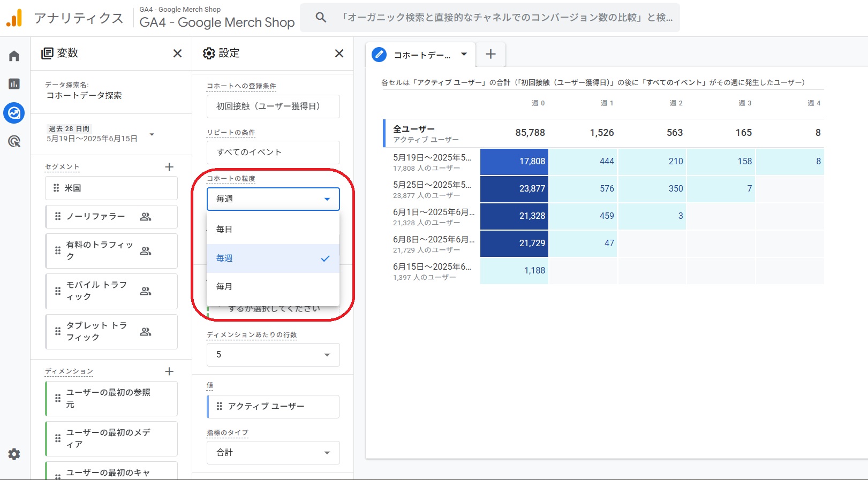Click the 変数 panel icon header
This screenshot has height=480, width=868.
pyautogui.click(x=47, y=54)
